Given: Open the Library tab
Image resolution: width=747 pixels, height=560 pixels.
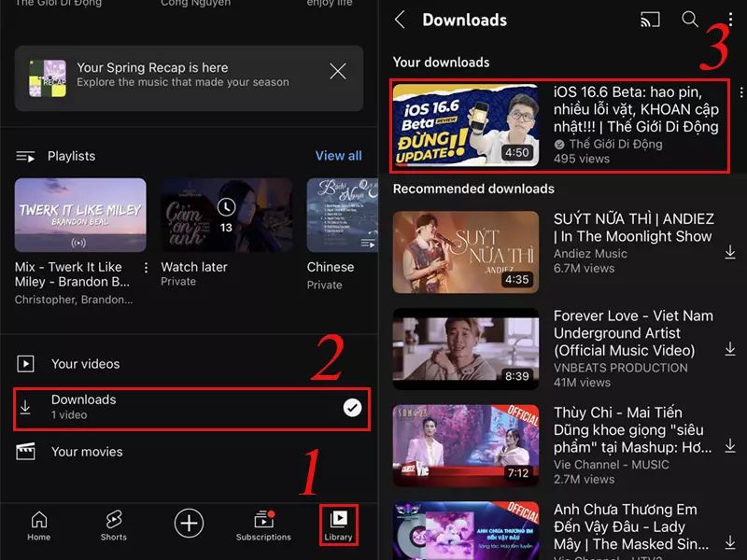Looking at the screenshot, I should (x=338, y=525).
